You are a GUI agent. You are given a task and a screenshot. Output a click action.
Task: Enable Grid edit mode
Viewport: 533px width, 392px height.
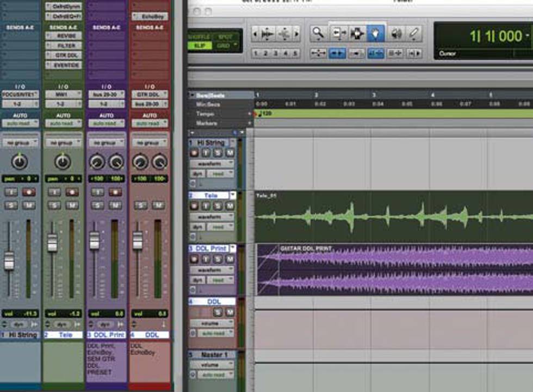pos(223,46)
